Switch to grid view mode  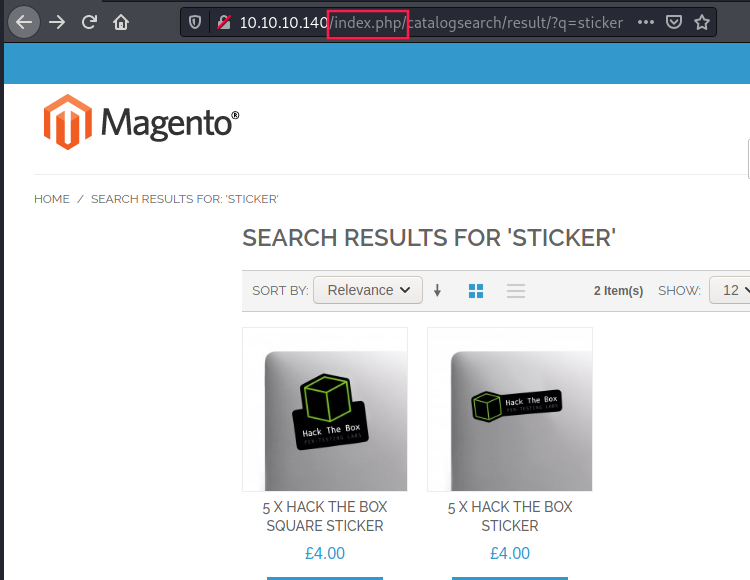[476, 291]
